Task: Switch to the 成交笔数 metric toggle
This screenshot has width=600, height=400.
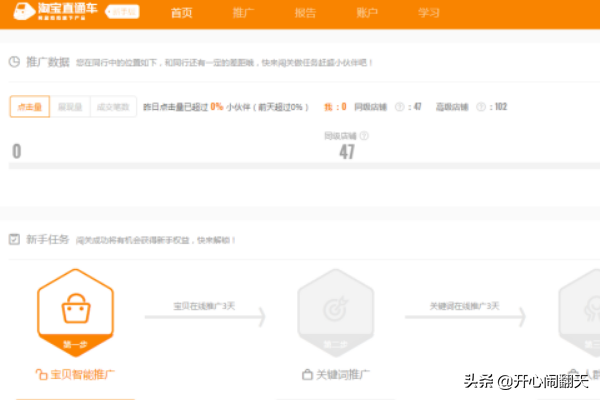Action: click(x=111, y=107)
